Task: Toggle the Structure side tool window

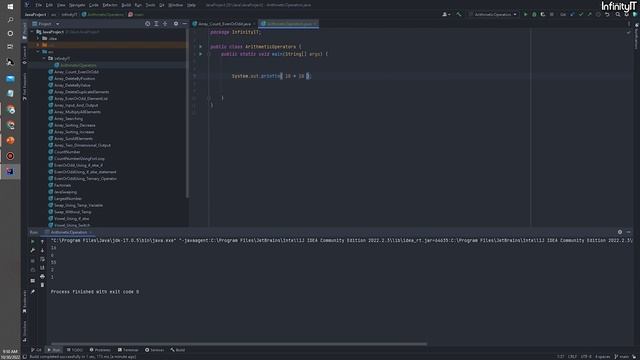Action: pos(24,331)
